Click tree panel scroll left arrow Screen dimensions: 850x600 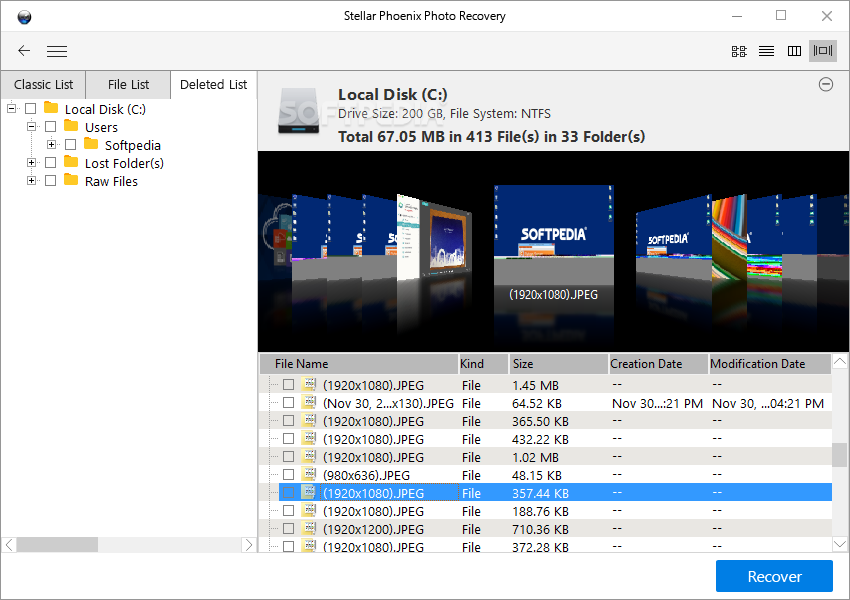[9, 545]
